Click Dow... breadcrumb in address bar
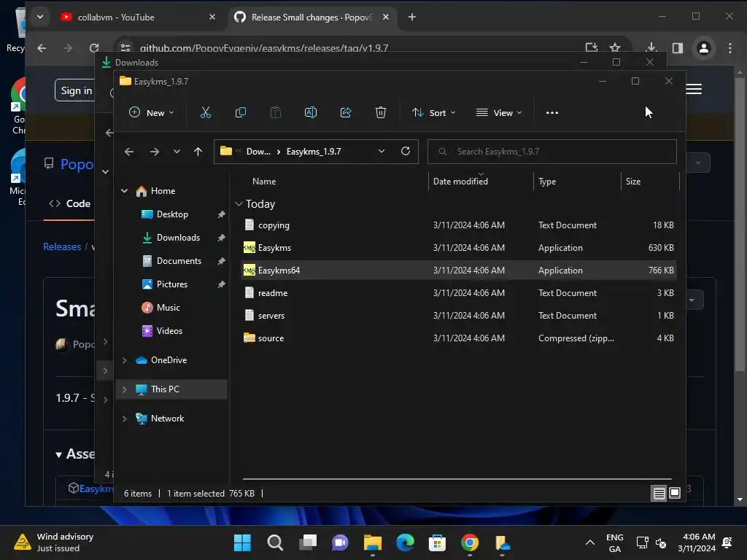The width and height of the screenshot is (747, 560). pyautogui.click(x=258, y=152)
